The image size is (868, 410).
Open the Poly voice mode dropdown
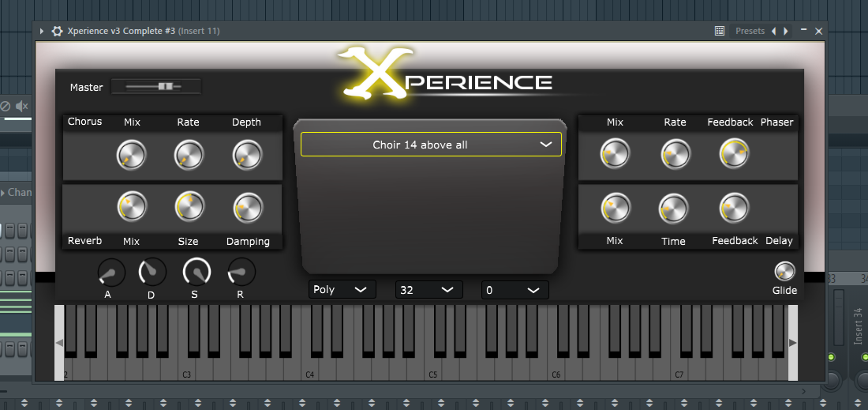tap(342, 289)
